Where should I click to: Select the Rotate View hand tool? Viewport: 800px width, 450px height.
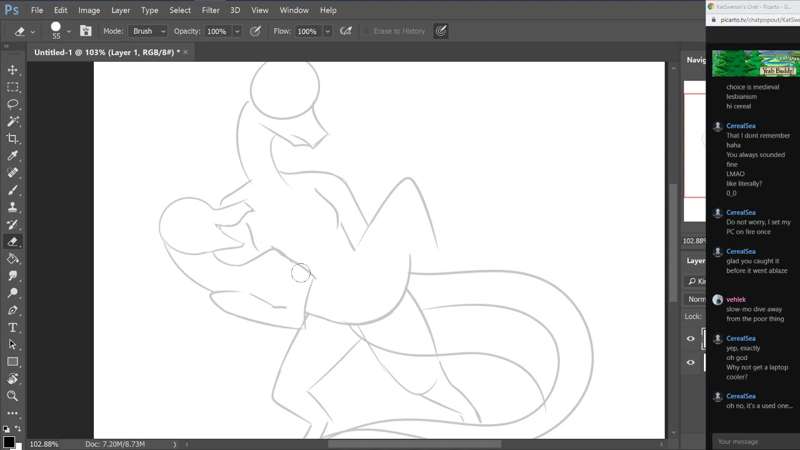[x=13, y=379]
